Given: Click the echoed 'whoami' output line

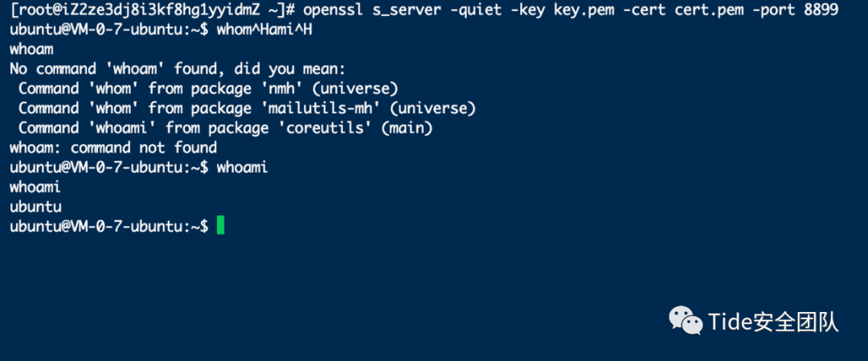Looking at the screenshot, I should click(35, 187).
